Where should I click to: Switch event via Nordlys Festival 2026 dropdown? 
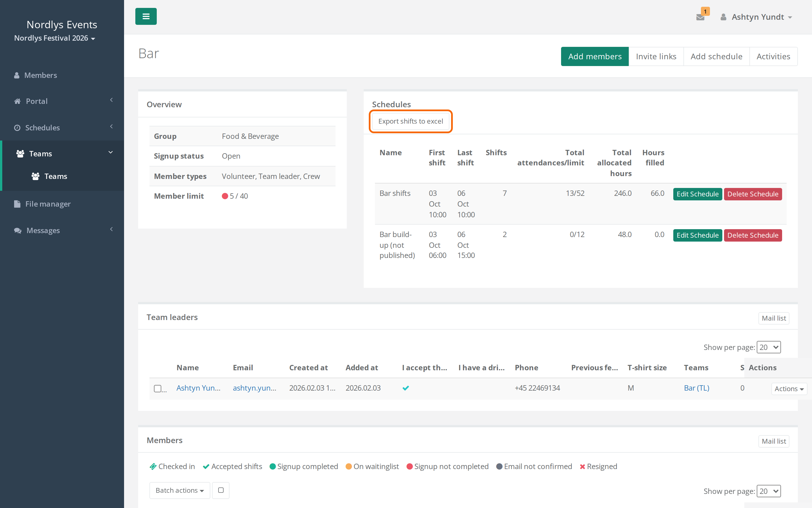pyautogui.click(x=55, y=38)
